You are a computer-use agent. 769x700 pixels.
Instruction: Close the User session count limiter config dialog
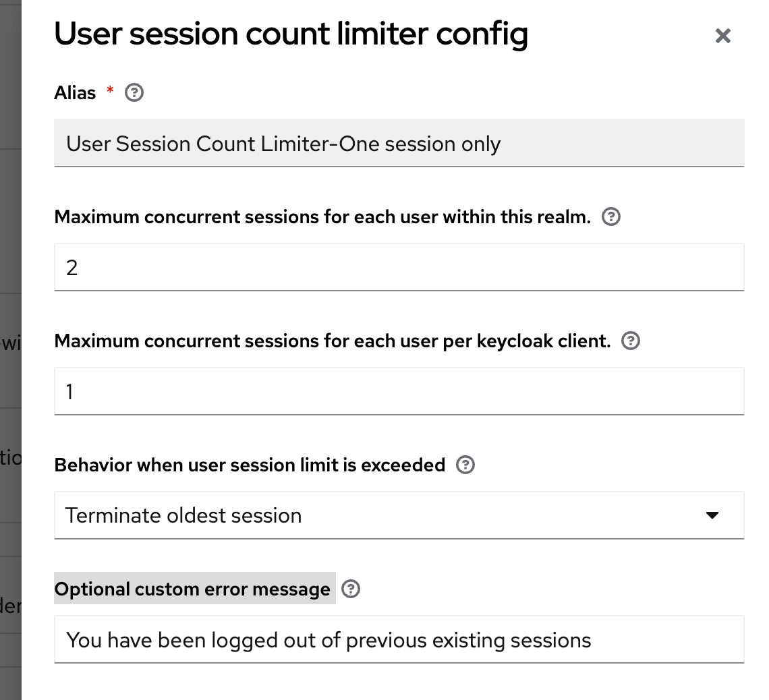tap(722, 36)
